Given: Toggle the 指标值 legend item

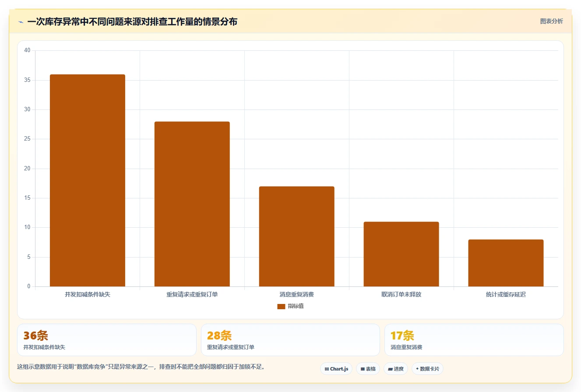Looking at the screenshot, I should [290, 306].
